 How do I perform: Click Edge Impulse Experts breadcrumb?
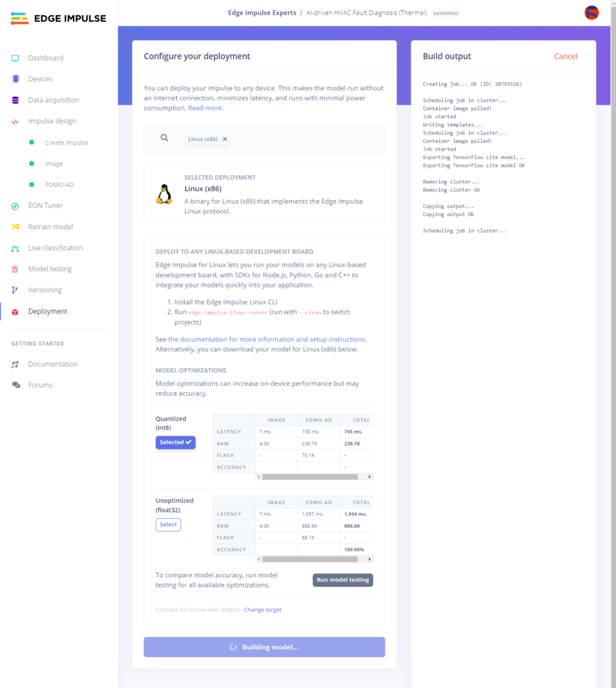[x=262, y=12]
